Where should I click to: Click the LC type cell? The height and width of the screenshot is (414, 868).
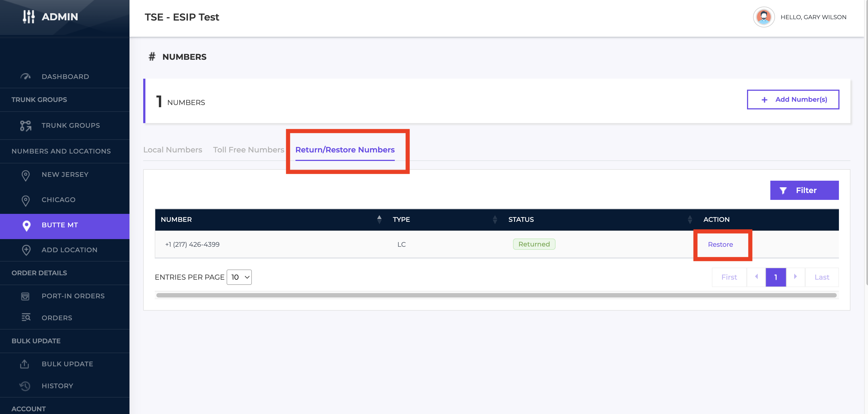(401, 245)
